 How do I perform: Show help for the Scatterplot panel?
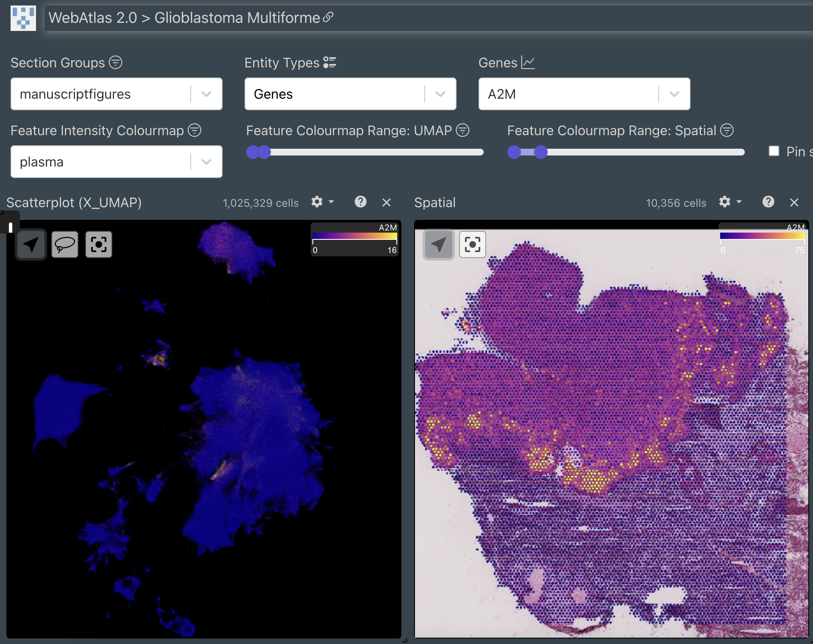[360, 202]
